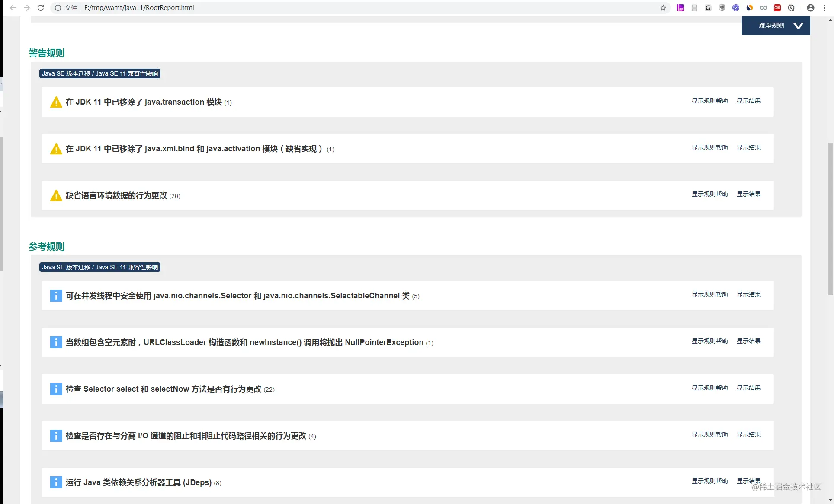The image size is (834, 504).
Task: Open the browser three-dot menu
Action: (825, 8)
